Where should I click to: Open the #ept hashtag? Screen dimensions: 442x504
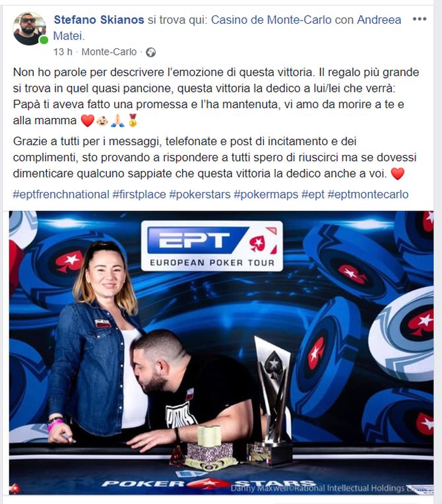coord(313,195)
